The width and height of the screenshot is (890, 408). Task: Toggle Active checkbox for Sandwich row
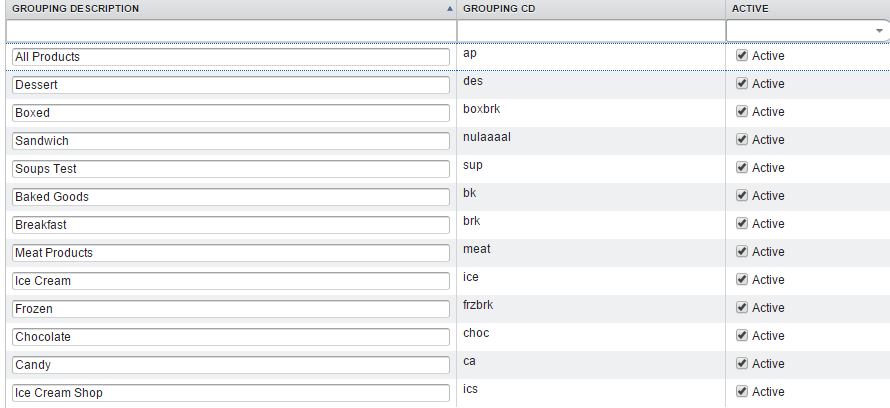[742, 140]
